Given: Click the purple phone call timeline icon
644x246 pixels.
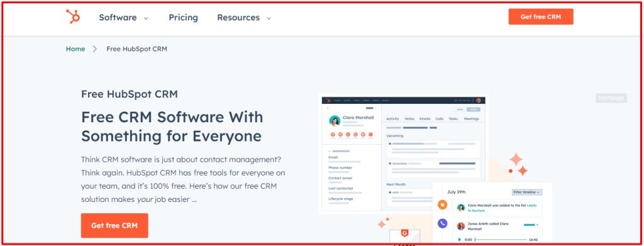Looking at the screenshot, I should [442, 223].
